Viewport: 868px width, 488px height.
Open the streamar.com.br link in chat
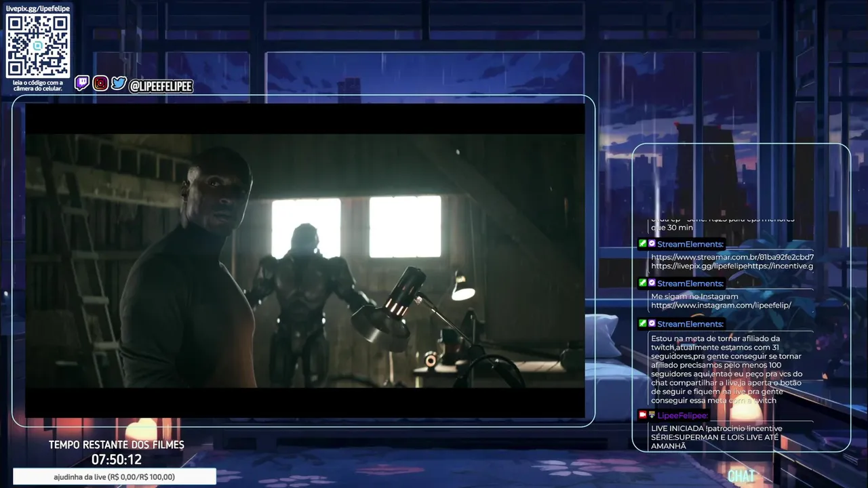732,258
